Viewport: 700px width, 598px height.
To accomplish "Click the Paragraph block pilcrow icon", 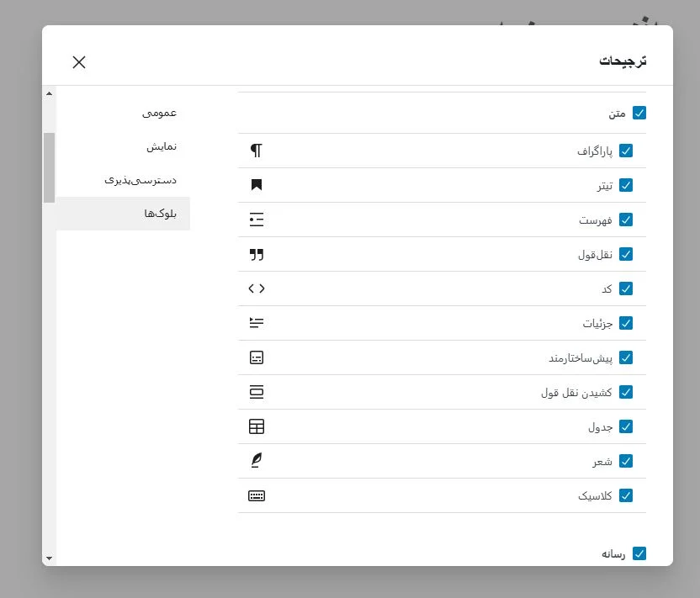I will [x=257, y=151].
